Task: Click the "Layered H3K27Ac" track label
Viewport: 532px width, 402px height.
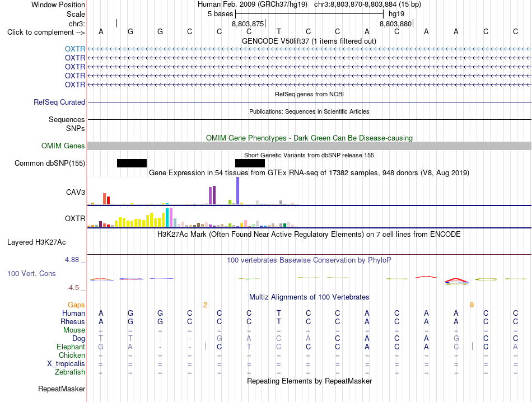Action: [36, 242]
